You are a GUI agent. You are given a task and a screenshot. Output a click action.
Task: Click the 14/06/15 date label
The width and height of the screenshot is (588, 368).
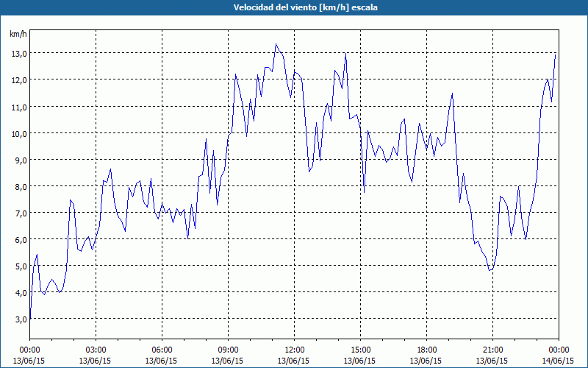coord(558,361)
